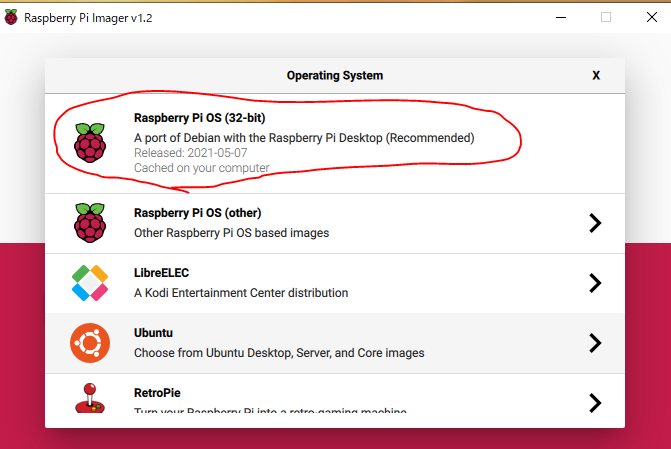Select Raspberry Pi OS (32-bit) title
The width and height of the screenshot is (671, 449).
[x=199, y=118]
